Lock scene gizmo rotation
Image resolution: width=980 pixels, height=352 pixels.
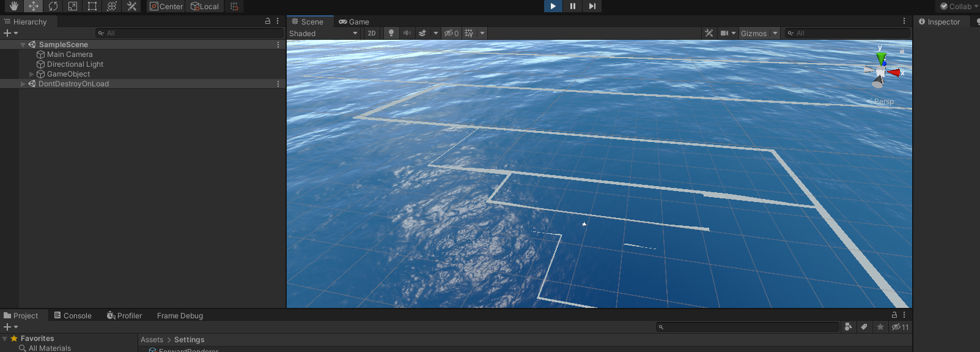click(902, 50)
